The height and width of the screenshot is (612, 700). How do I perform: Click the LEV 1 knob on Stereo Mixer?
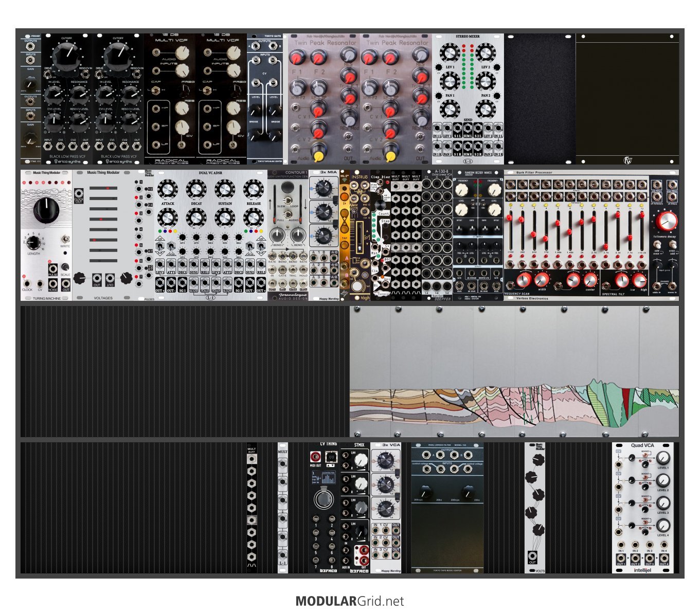450,53
